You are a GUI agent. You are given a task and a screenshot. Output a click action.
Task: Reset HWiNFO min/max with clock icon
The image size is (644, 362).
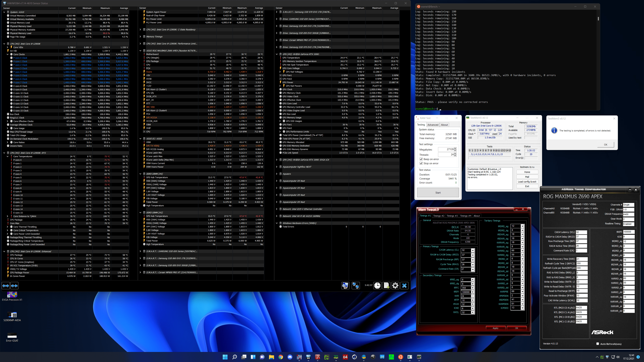click(377, 286)
